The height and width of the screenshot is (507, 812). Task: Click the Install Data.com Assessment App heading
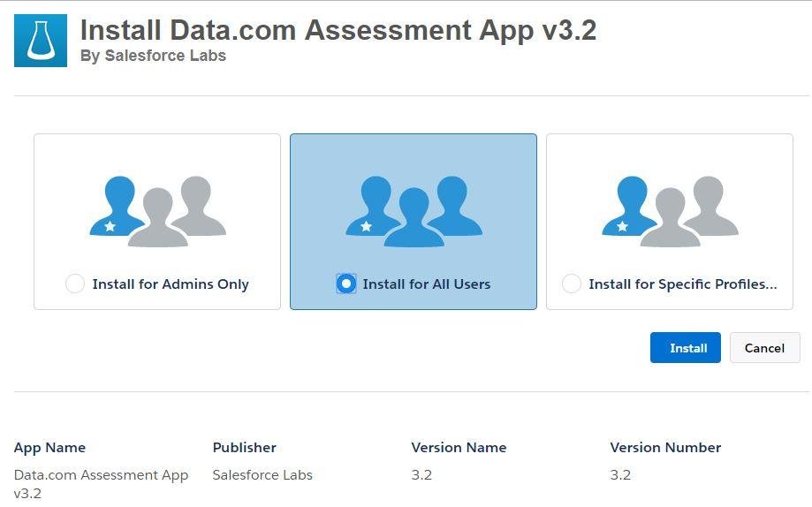click(x=338, y=30)
